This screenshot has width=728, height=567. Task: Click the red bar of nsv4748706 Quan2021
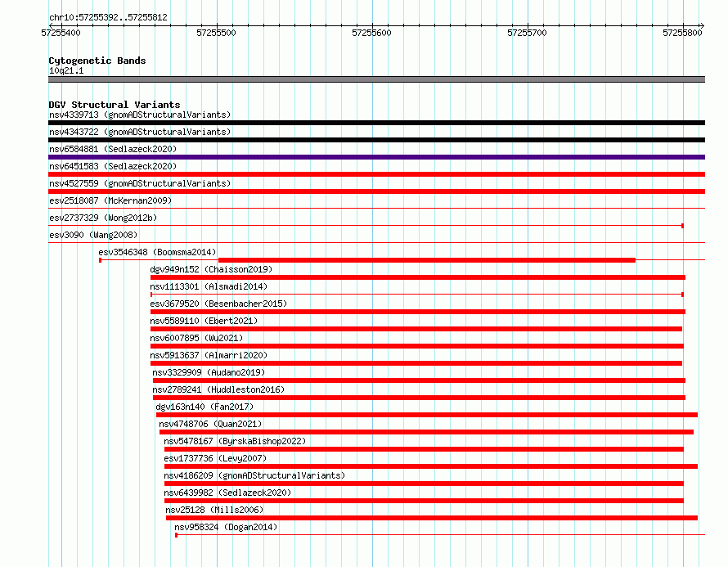426,432
